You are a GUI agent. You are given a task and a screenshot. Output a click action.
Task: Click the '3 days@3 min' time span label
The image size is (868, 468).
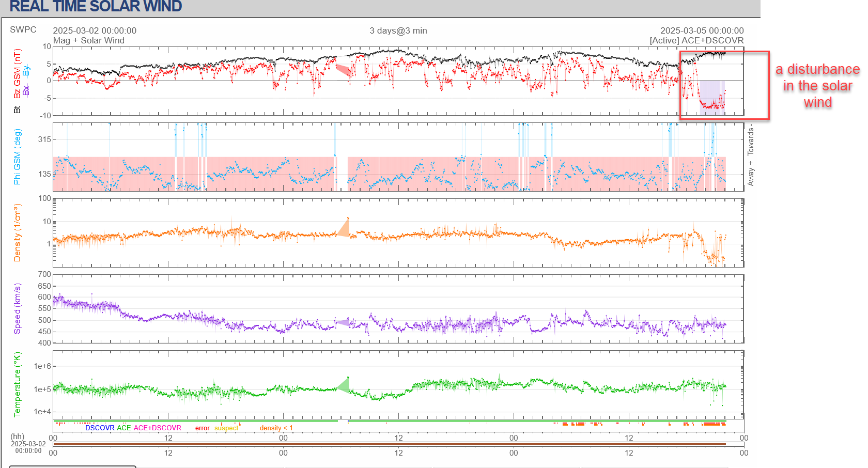pos(398,30)
